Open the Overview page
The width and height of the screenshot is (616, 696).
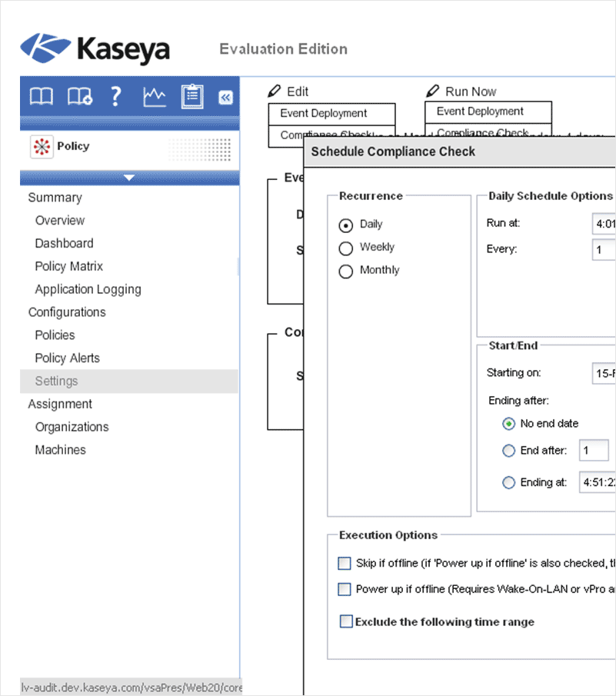point(60,221)
